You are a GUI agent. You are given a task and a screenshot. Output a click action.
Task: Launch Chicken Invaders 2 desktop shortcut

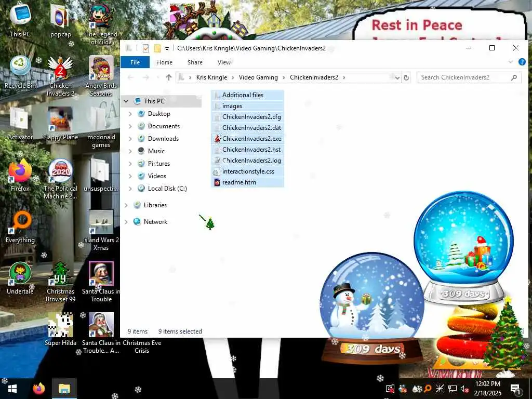coord(60,76)
